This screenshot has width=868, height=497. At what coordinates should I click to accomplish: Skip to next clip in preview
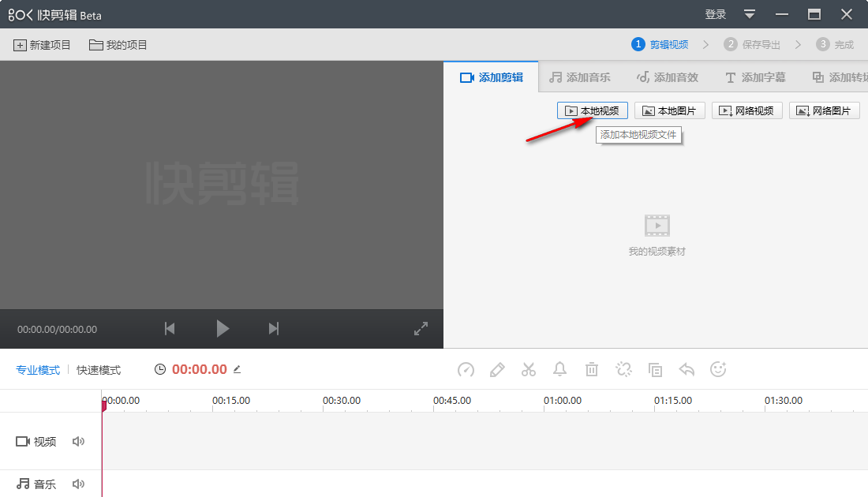[x=274, y=329]
